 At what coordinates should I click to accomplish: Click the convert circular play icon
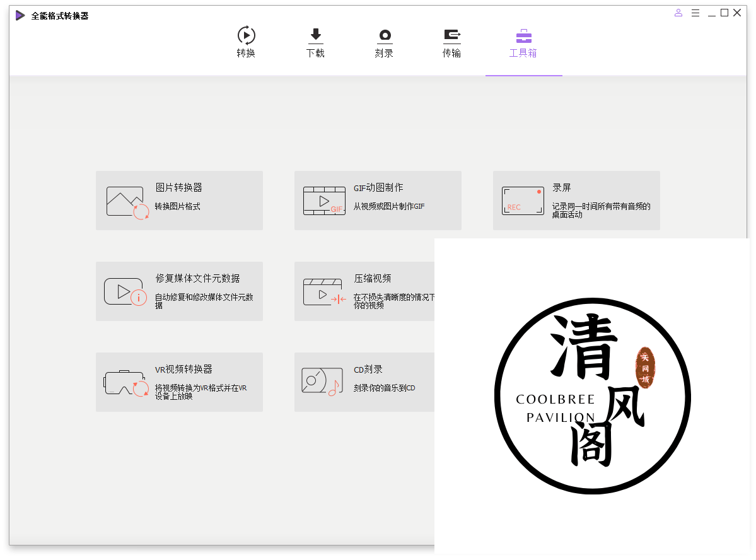click(x=247, y=35)
